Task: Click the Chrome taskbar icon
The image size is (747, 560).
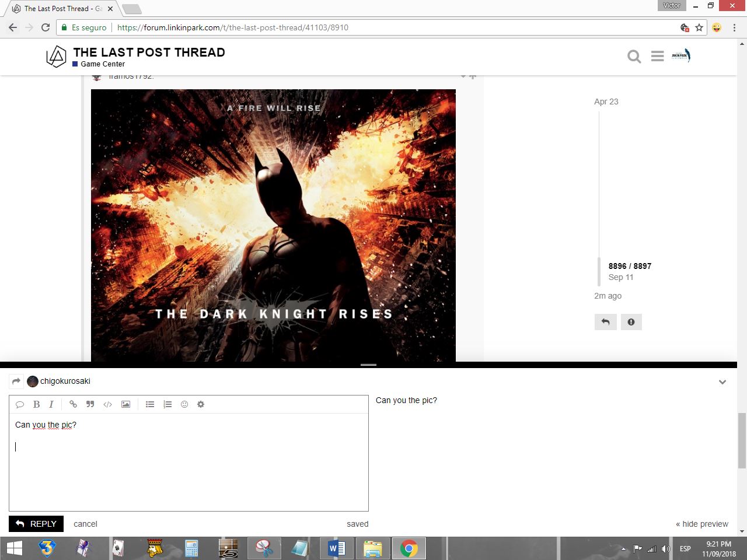Action: (x=409, y=548)
